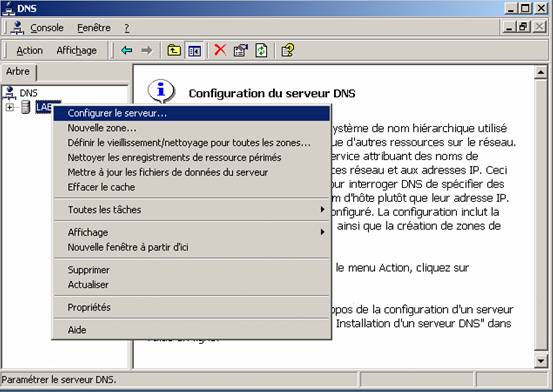Open the Properties toolbar icon
Screen dimensions: 553x392
click(x=241, y=50)
